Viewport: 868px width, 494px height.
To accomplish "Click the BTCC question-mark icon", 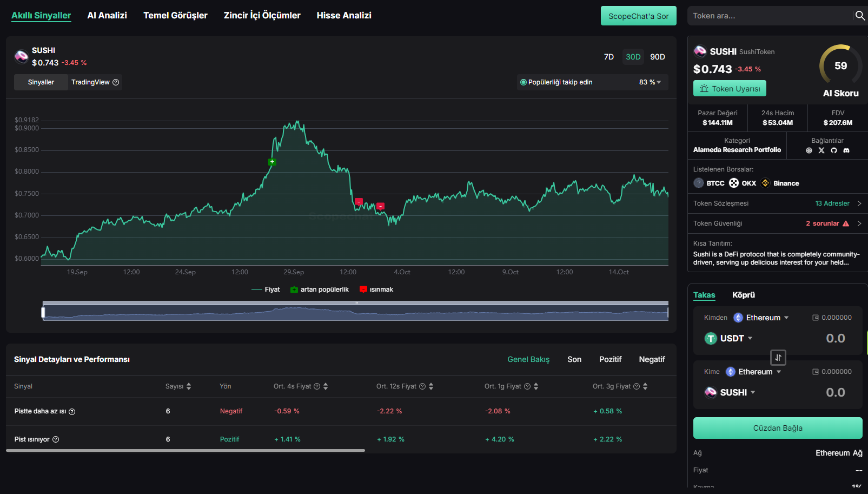I will [x=699, y=183].
